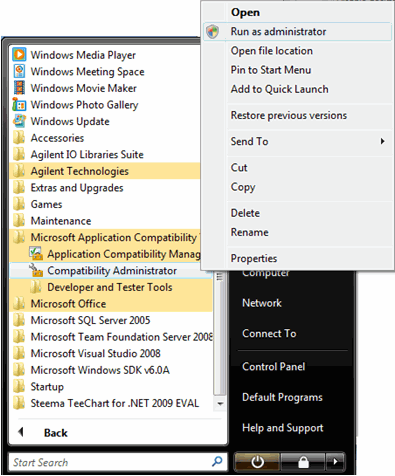Image resolution: width=395 pixels, height=476 pixels.
Task: Click the Games folder icon
Action: 19,204
